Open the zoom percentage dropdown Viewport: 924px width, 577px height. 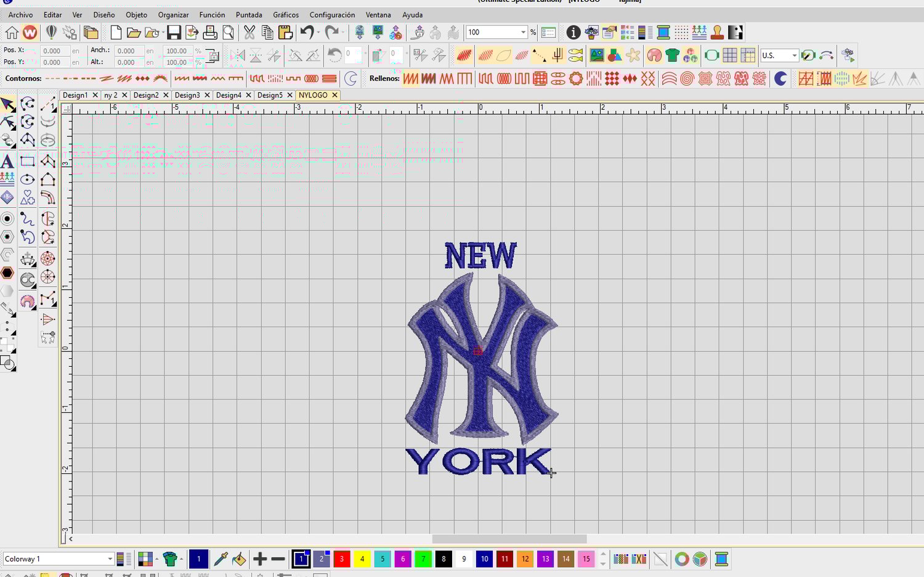click(x=523, y=32)
